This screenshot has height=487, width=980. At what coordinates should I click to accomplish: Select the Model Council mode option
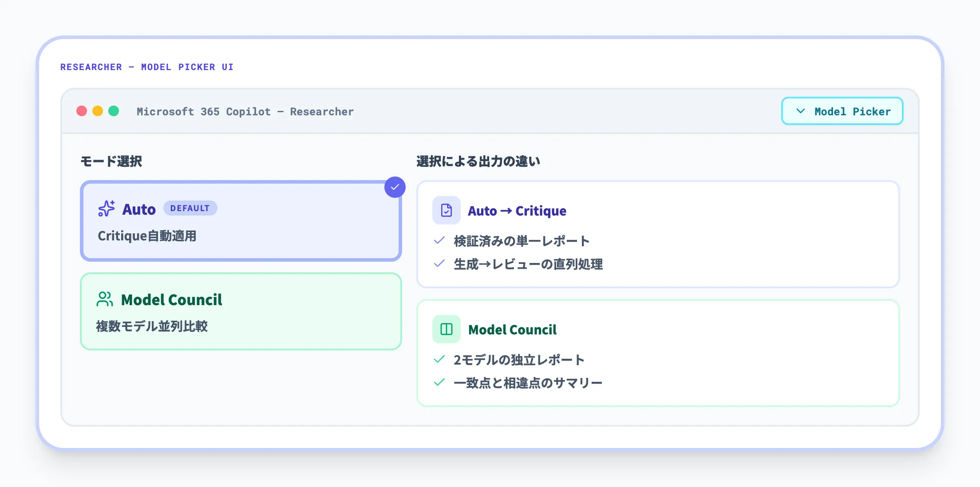point(241,311)
